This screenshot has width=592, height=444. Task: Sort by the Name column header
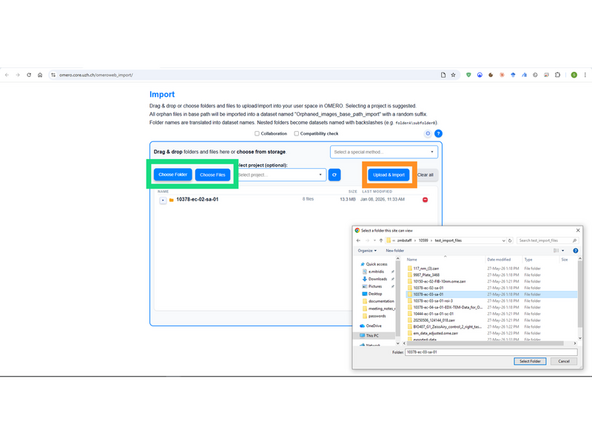point(412,260)
